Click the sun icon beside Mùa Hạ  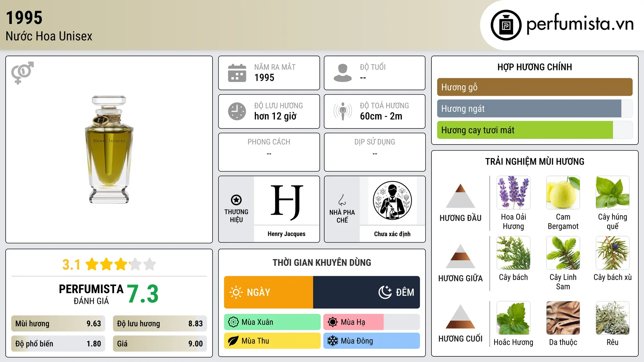pos(333,322)
